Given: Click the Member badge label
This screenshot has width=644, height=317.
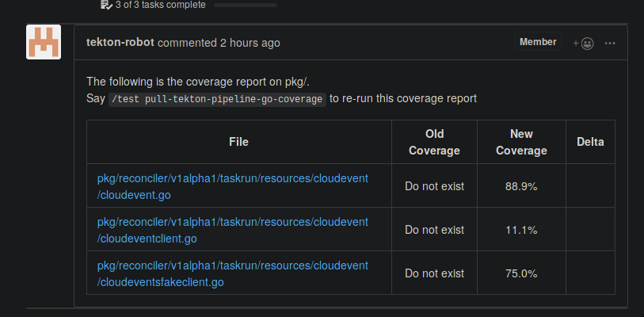Looking at the screenshot, I should 538,42.
